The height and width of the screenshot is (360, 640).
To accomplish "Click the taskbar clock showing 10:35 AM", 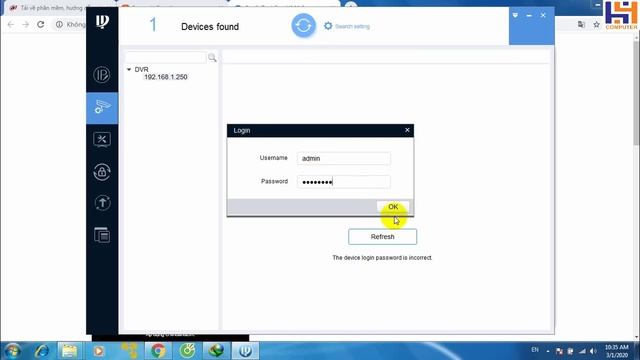I will click(617, 351).
